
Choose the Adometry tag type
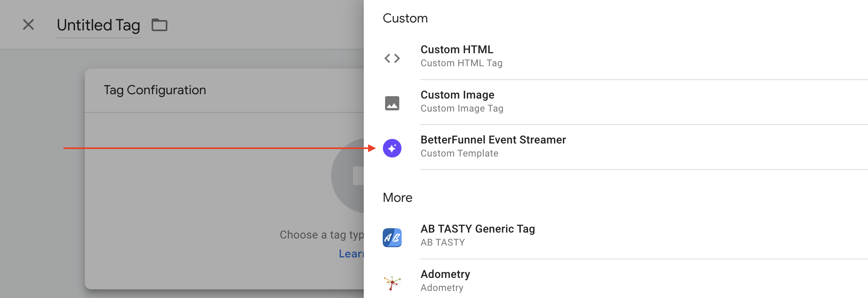(x=445, y=274)
